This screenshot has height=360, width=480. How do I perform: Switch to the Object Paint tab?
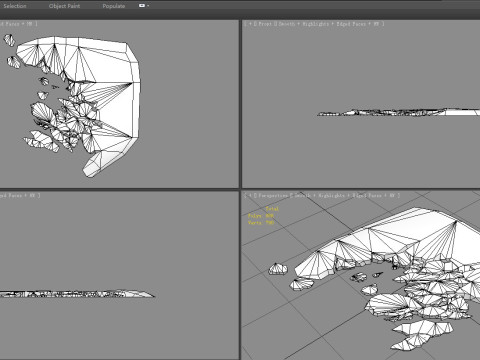[x=64, y=6]
